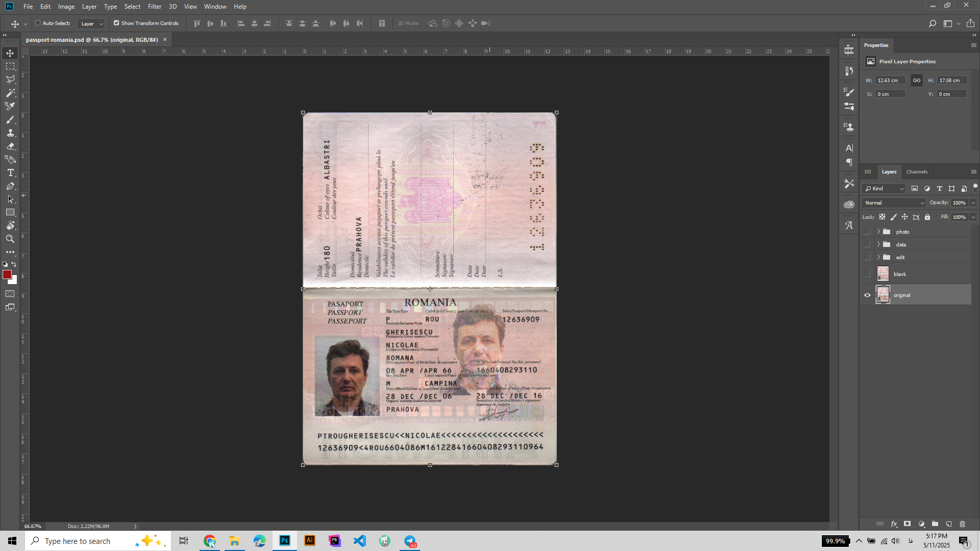
Task: Select the Horizontal Type tool
Action: pos(10,173)
